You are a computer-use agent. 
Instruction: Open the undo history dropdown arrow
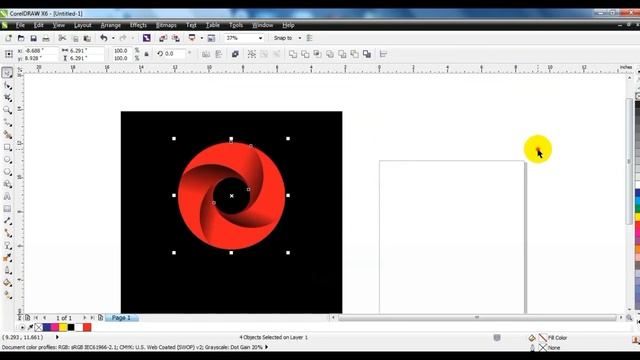(113, 38)
